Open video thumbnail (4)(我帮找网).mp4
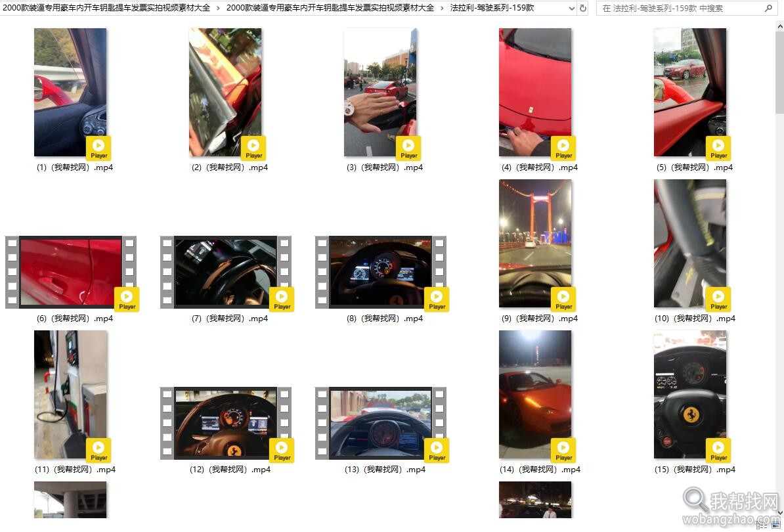Viewport: 784px width, 532px height. tap(535, 92)
